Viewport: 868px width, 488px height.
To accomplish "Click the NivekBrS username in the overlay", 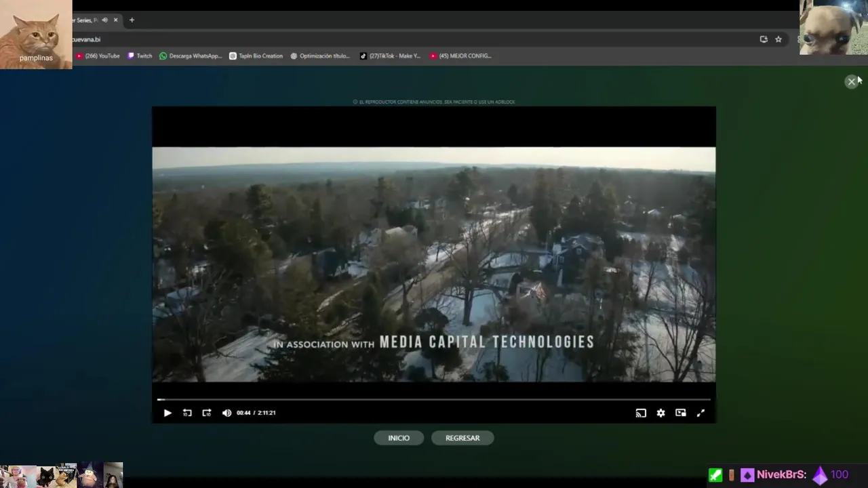I will point(781,475).
